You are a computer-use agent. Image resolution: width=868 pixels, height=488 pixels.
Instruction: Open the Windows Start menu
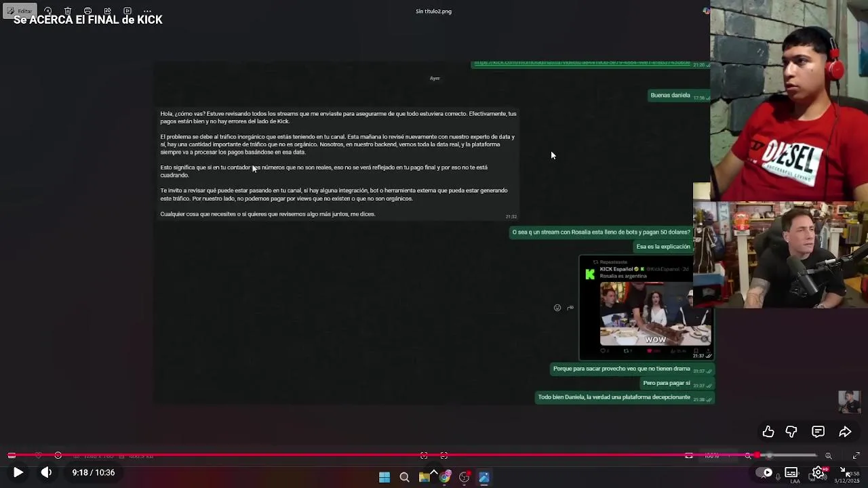384,477
